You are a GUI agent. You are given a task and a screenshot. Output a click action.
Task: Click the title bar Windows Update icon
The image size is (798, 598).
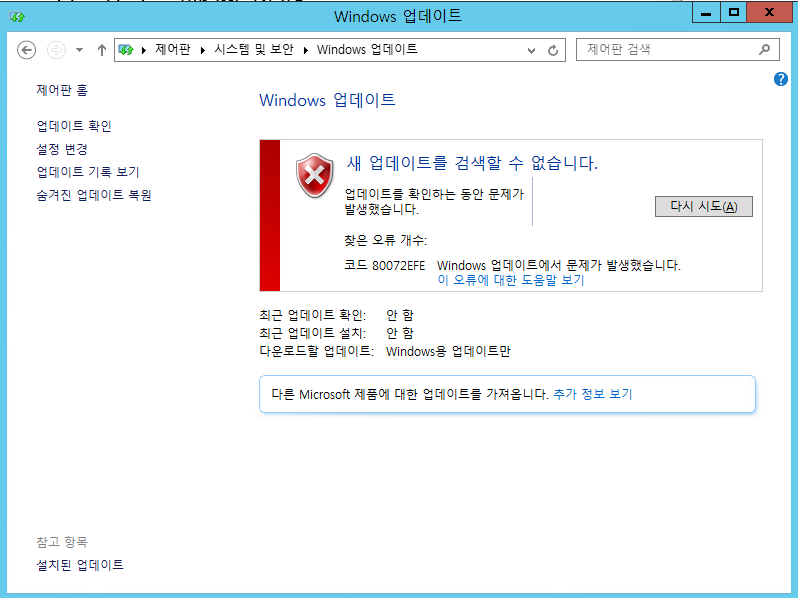[17, 17]
